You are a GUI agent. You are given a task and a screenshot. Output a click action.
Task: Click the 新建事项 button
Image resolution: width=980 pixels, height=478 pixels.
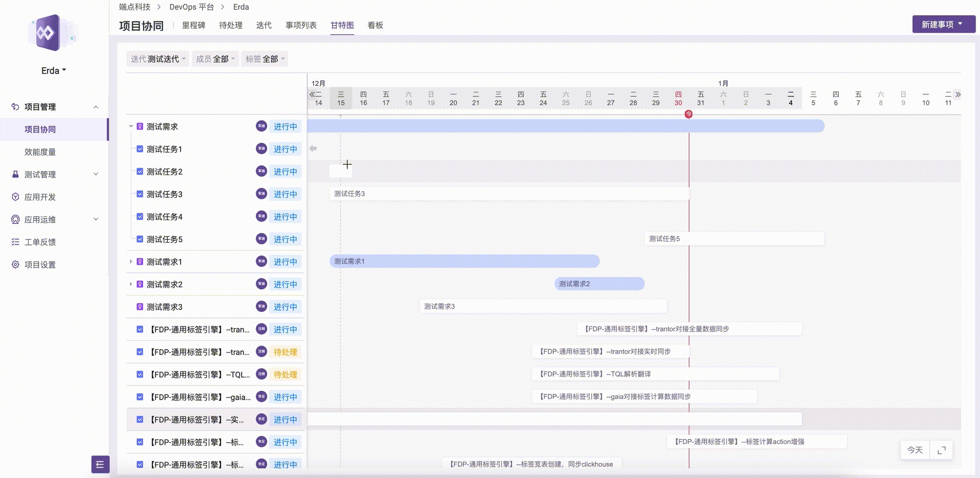tap(940, 23)
